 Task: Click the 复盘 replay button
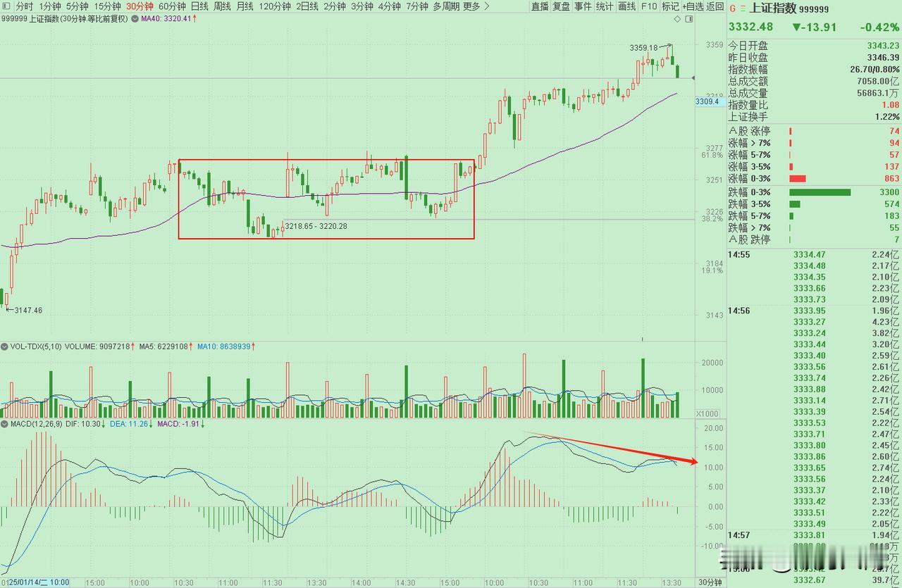pyautogui.click(x=562, y=6)
